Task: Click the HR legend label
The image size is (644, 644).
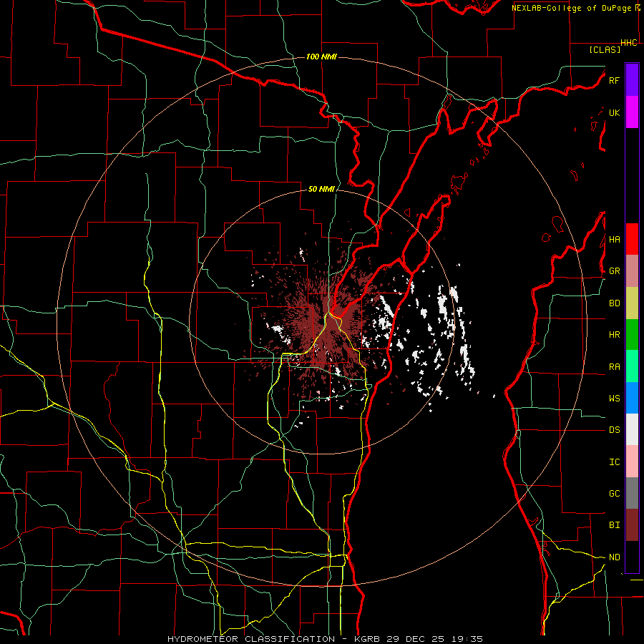Action: pyautogui.click(x=614, y=335)
